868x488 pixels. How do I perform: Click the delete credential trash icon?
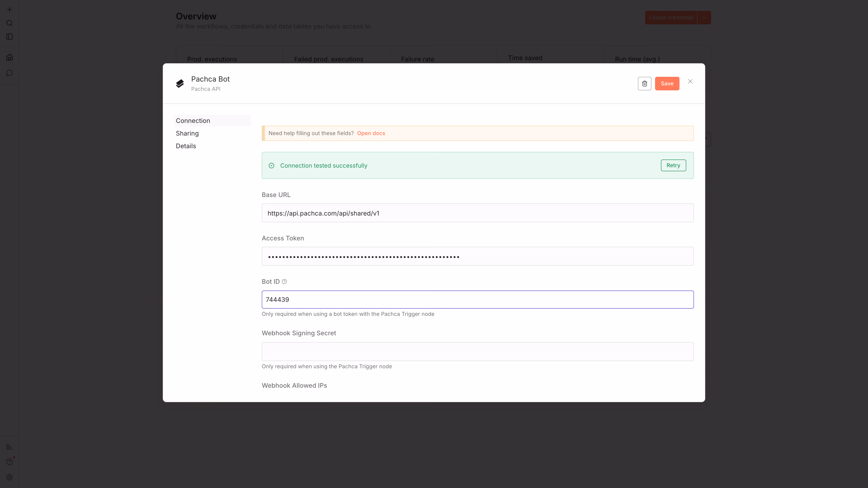[644, 84]
